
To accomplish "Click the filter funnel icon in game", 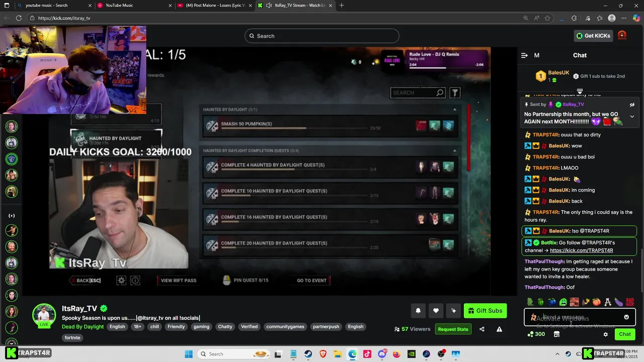I will [x=455, y=93].
